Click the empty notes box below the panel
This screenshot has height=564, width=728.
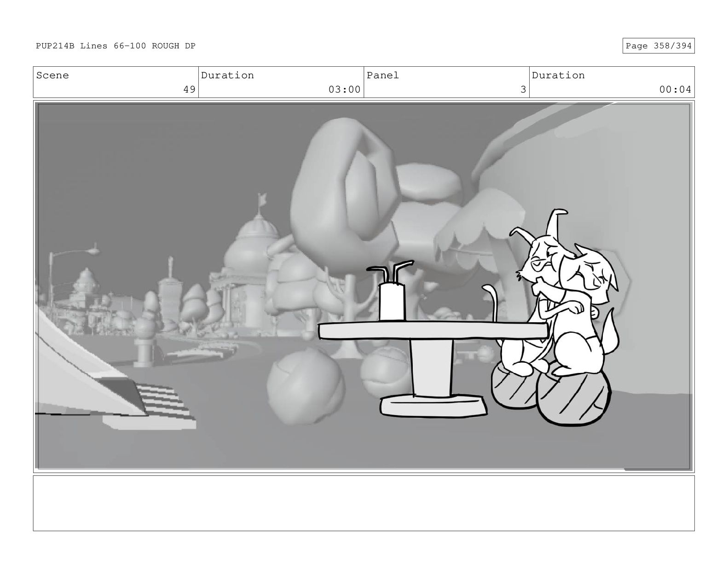364,503
